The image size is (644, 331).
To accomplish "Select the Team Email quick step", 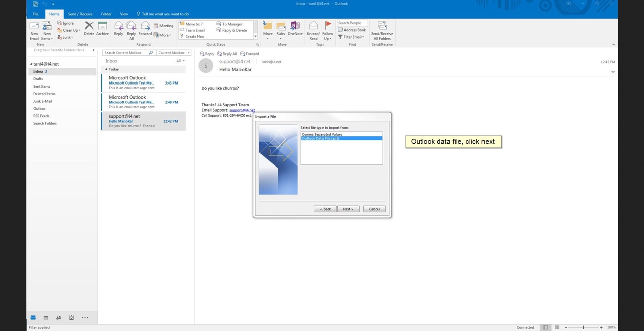I will [x=193, y=30].
